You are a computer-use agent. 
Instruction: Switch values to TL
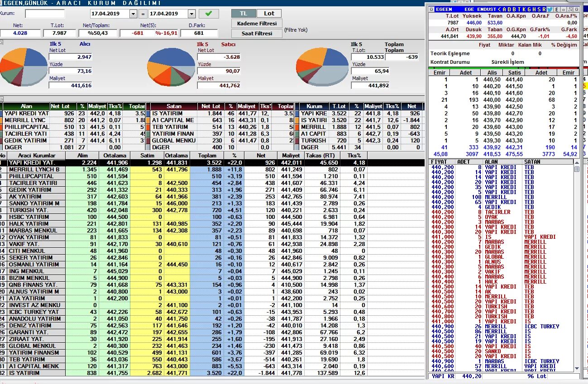[244, 13]
